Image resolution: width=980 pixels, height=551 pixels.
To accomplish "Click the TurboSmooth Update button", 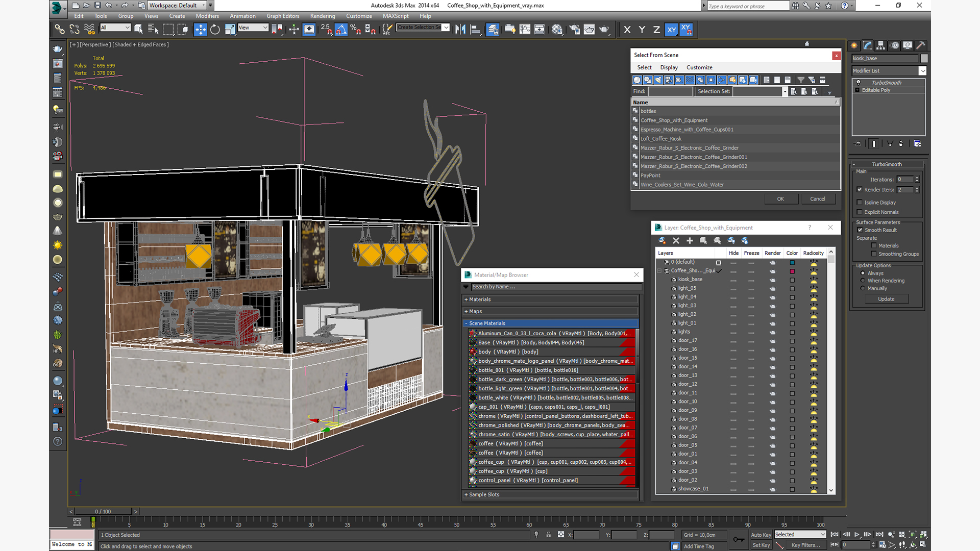I will coord(886,299).
